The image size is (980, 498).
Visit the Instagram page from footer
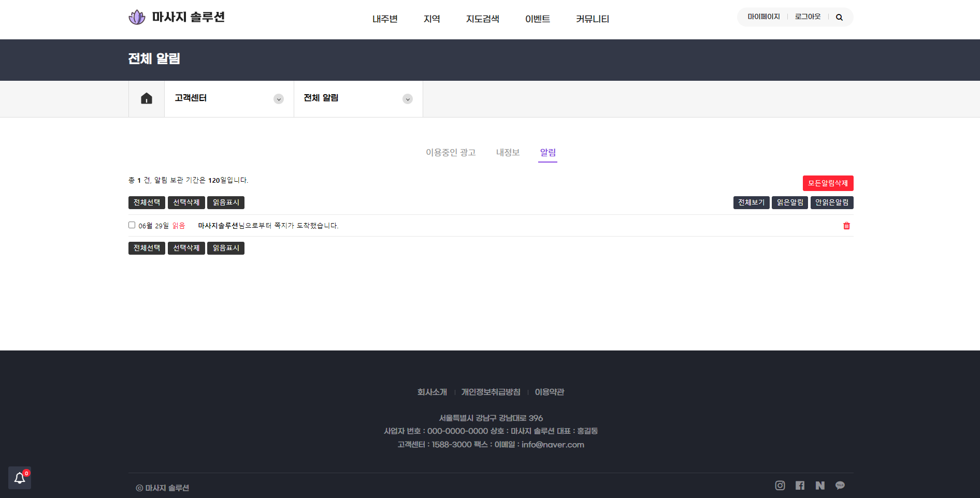(780, 486)
